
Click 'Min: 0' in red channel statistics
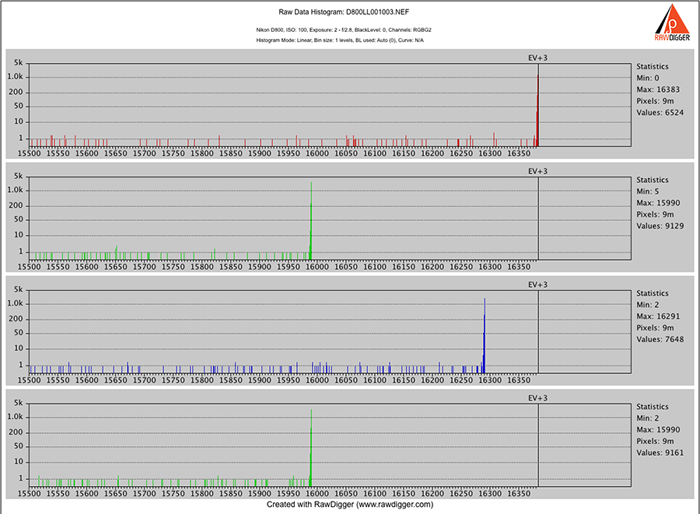[x=648, y=78]
